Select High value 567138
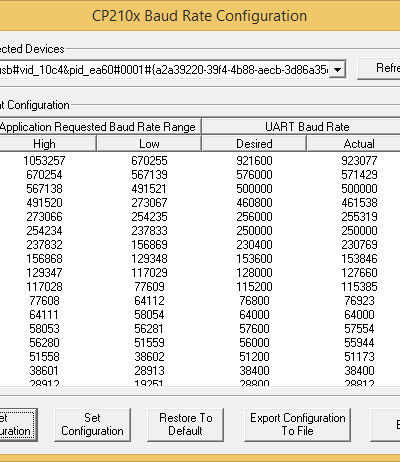The image size is (400, 462). [44, 189]
